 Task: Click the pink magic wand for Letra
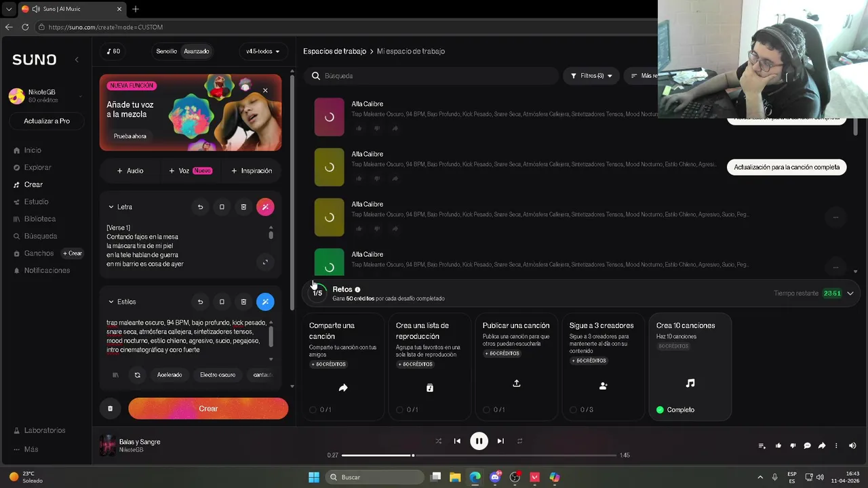tap(265, 207)
